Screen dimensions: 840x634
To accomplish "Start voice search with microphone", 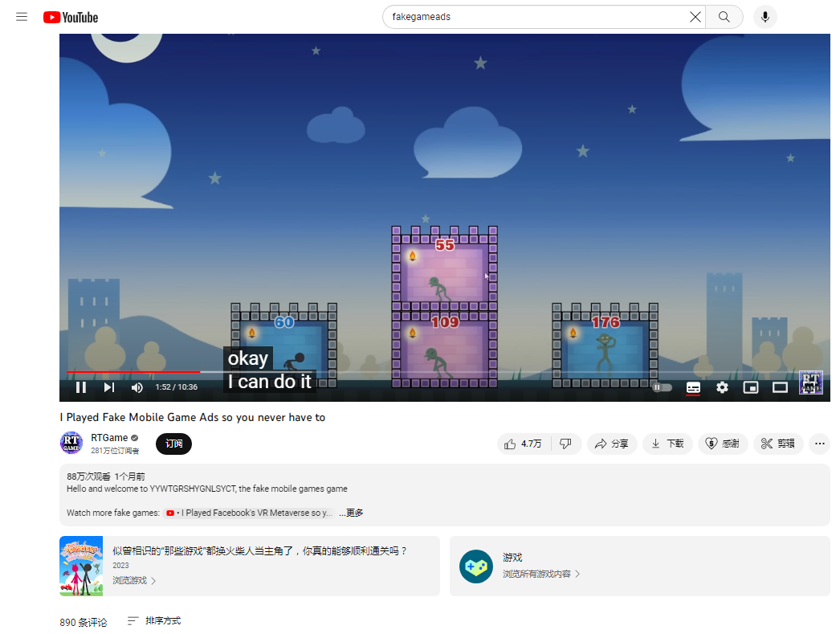I will point(765,17).
